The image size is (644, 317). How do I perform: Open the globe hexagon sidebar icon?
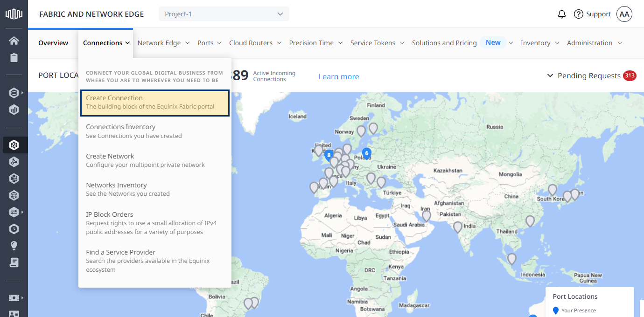pyautogui.click(x=14, y=195)
